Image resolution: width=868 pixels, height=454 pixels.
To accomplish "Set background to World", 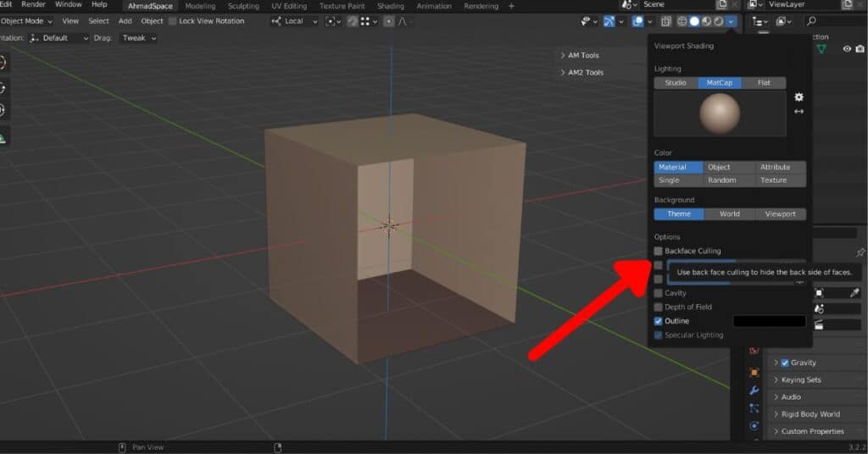I will [x=729, y=214].
